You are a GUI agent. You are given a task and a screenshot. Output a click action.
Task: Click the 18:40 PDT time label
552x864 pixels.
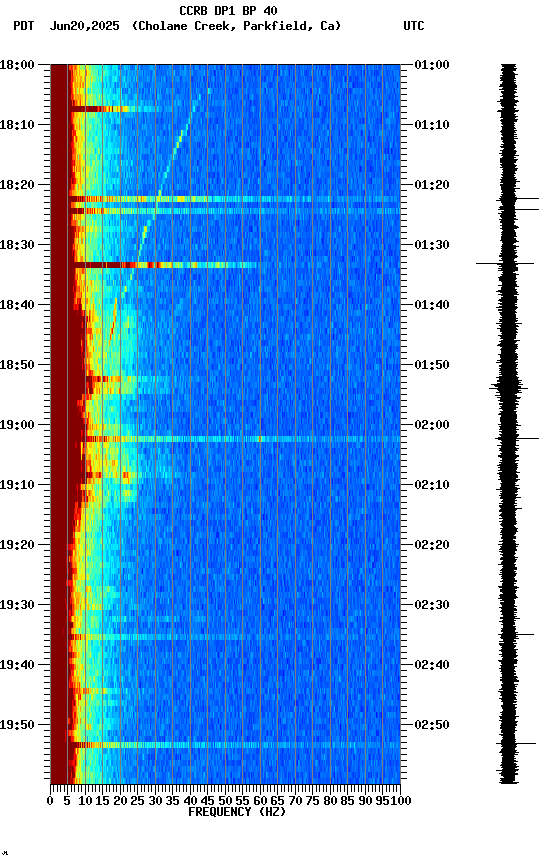coord(17,305)
